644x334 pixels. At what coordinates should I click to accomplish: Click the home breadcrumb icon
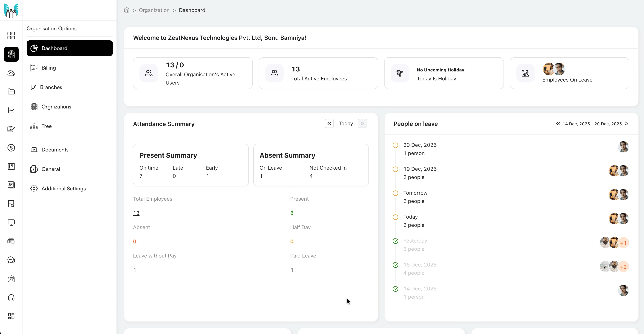click(x=126, y=10)
